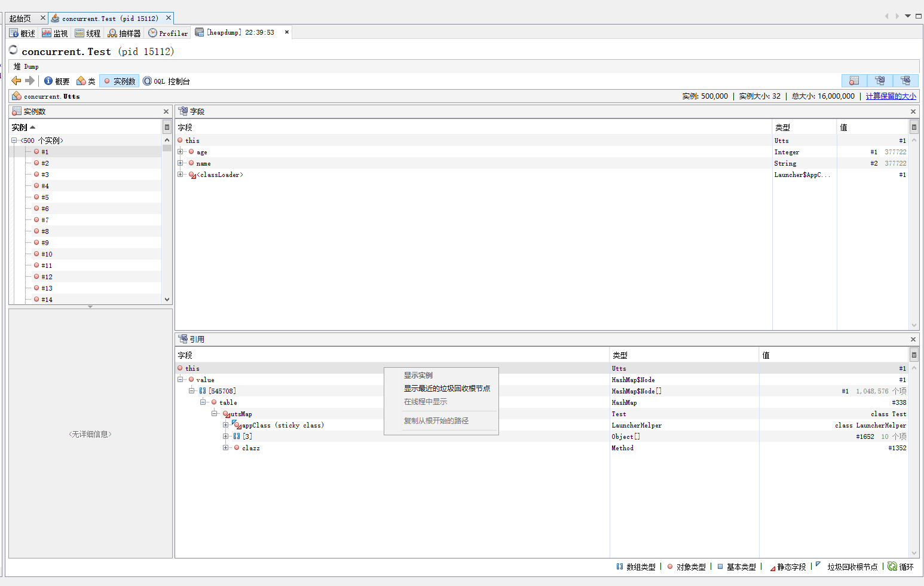Expand the age field node

tap(180, 151)
